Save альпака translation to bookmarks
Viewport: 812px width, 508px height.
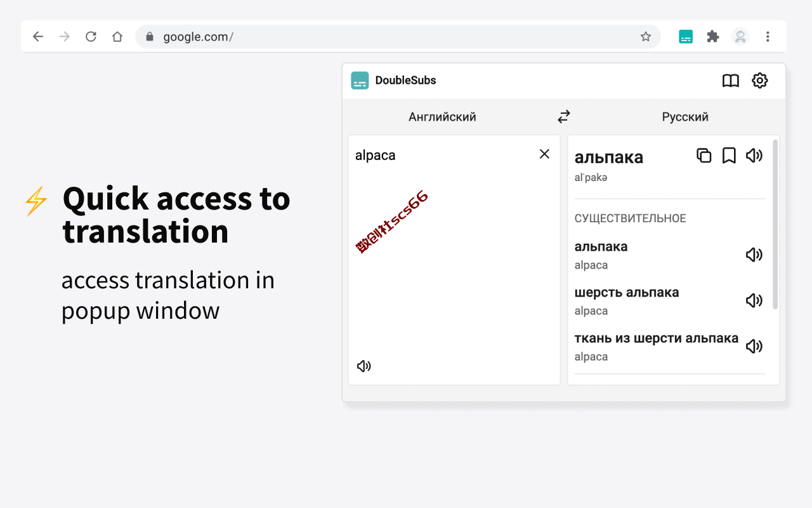(x=729, y=156)
